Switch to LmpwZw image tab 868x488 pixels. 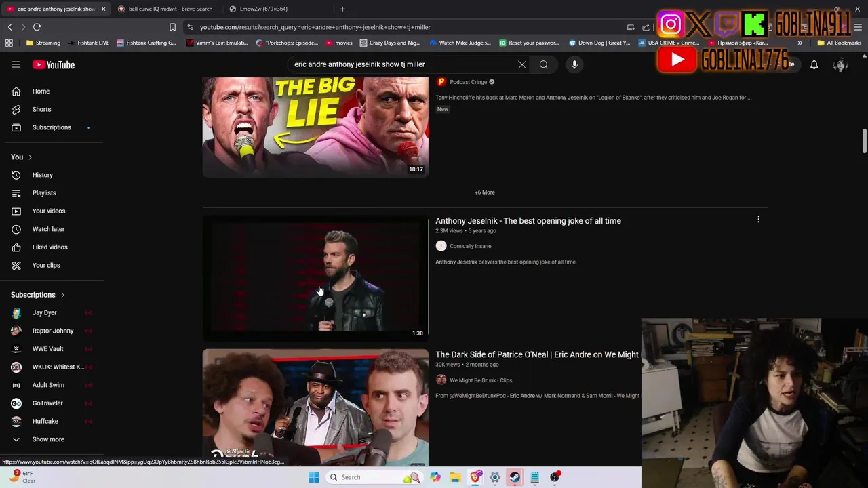coord(264,9)
